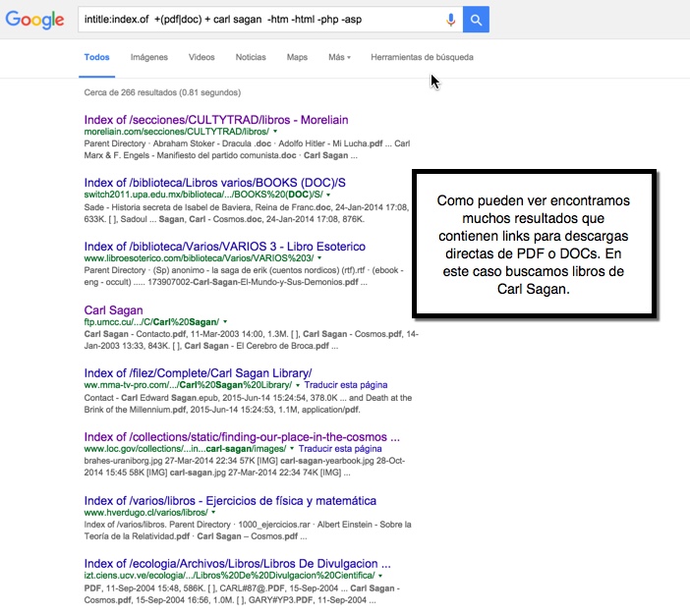The image size is (690, 616).
Task: Expand arrow next to moreliain.com URL
Action: coord(275,132)
